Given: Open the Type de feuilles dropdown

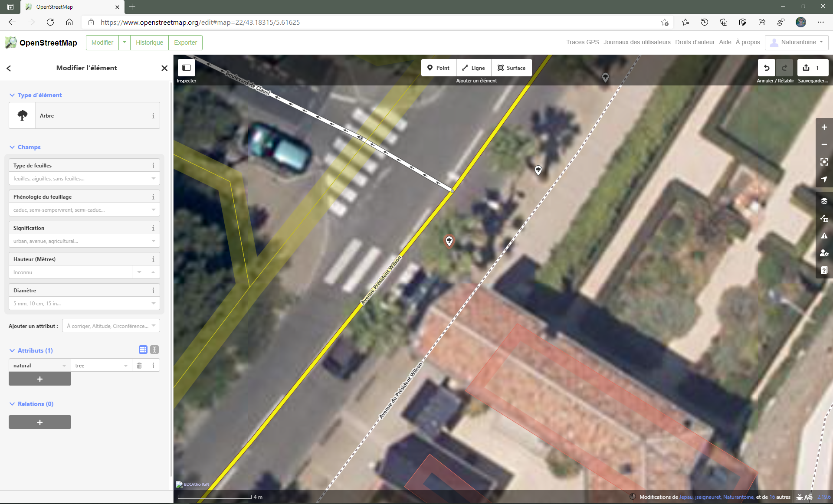Looking at the screenshot, I should 154,179.
